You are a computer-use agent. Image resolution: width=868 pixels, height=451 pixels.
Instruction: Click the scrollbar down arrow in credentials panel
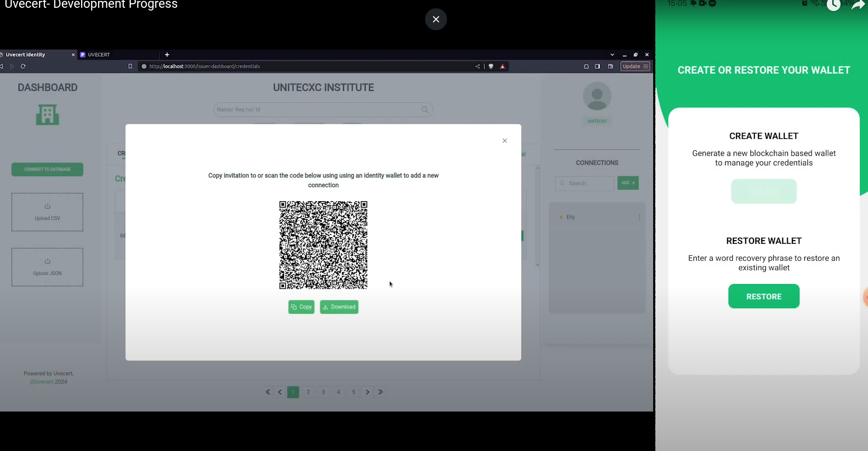(537, 265)
